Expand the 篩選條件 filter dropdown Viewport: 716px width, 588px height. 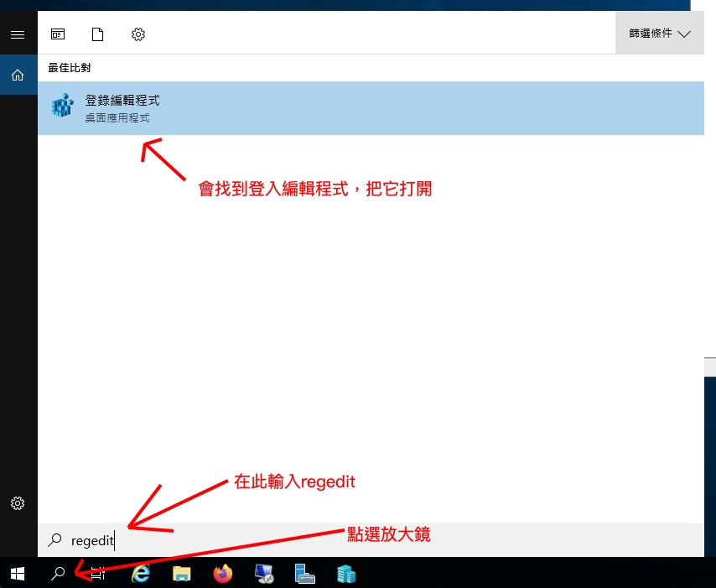click(x=660, y=34)
